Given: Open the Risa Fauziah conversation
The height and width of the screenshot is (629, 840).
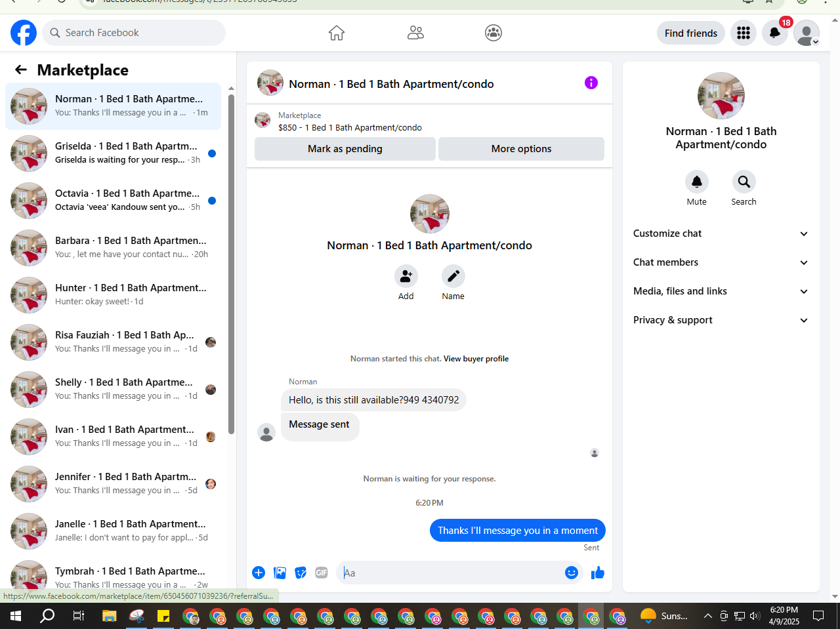Looking at the screenshot, I should [x=113, y=342].
